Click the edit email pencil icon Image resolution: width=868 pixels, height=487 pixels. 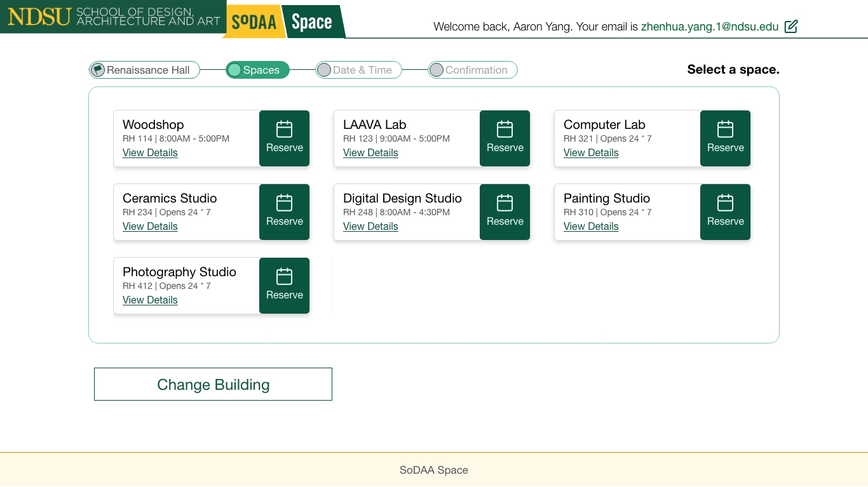[791, 26]
